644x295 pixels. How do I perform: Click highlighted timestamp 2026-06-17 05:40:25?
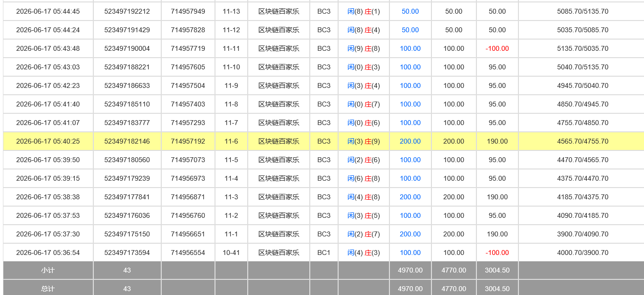coord(48,141)
